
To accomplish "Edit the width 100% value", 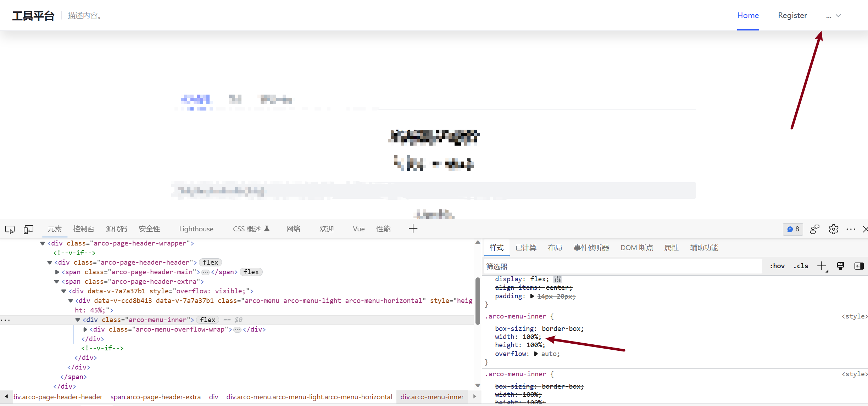I will [530, 337].
